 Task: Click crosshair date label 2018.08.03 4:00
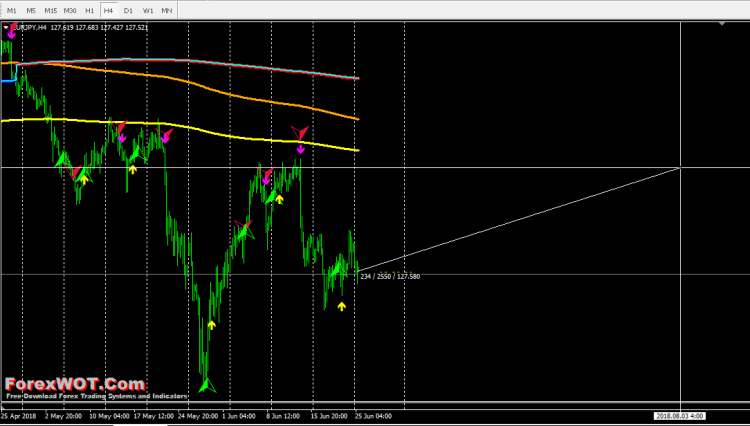[x=679, y=416]
